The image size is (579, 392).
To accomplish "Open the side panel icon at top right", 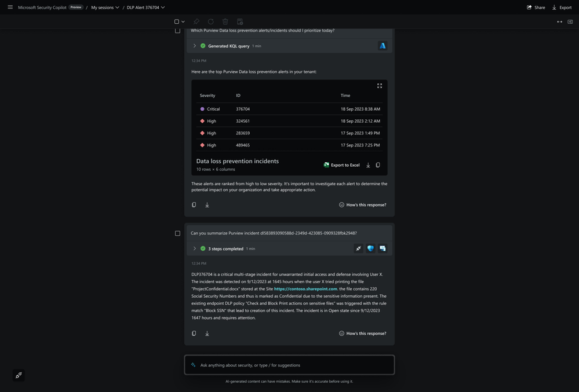I will (x=570, y=22).
